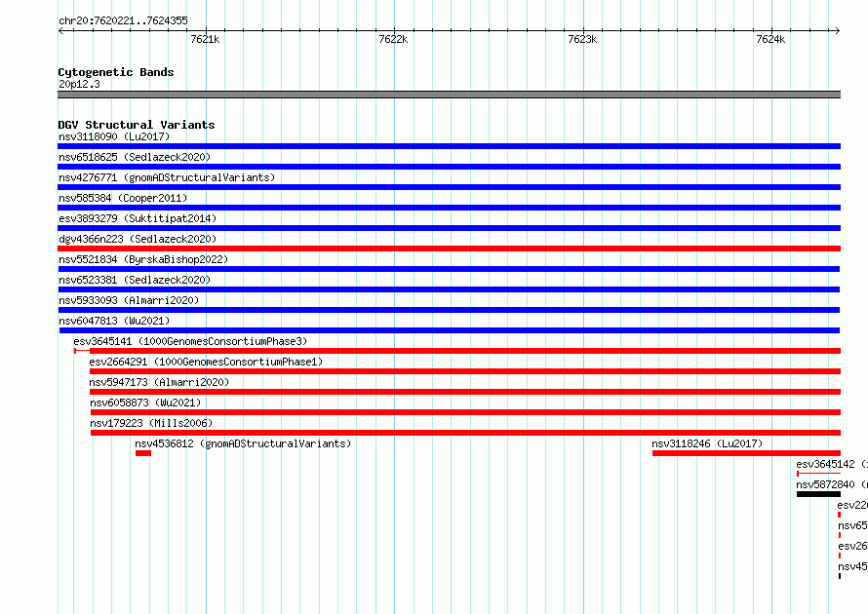Viewport: 868px width, 614px height.
Task: Open esv2664291 (1000GenomesConsortiumPhase1) label
Action: coord(206,362)
